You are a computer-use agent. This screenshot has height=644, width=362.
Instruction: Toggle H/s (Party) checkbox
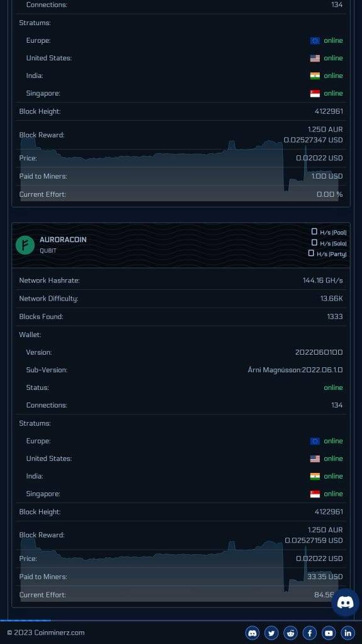(311, 253)
